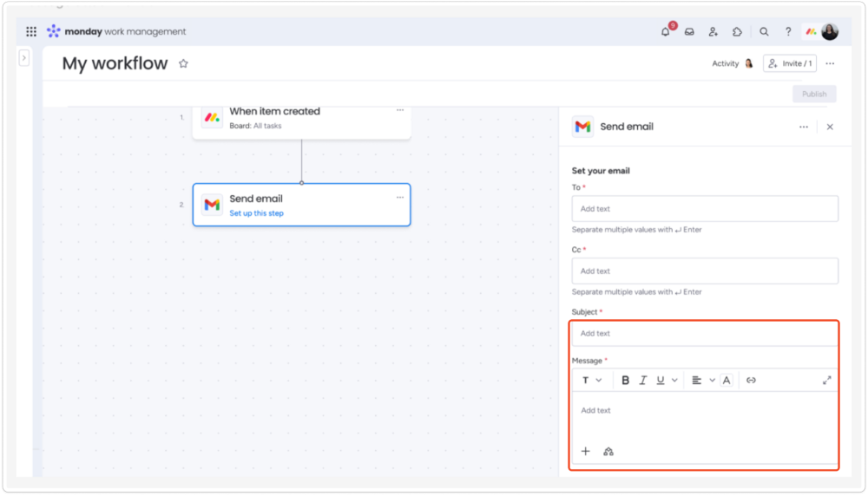Click the Set up this step link

coord(256,213)
